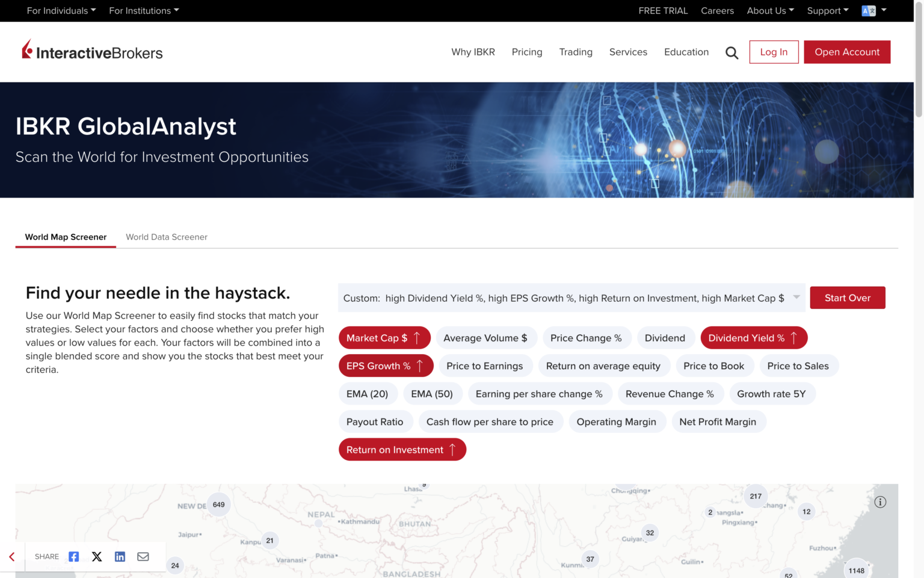This screenshot has height=578, width=924.
Task: Enable the Price to Book factor
Action: click(x=715, y=365)
